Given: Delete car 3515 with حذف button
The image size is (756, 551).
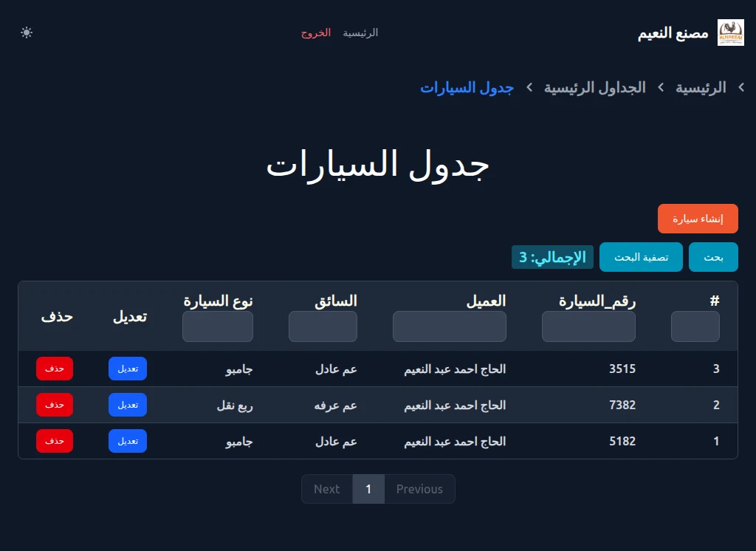Looking at the screenshot, I should (x=55, y=369).
